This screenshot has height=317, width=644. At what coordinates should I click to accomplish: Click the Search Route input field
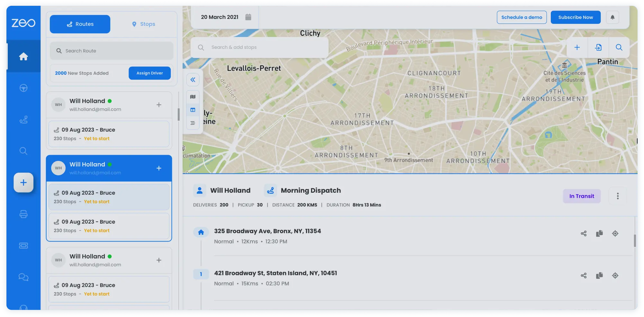112,51
